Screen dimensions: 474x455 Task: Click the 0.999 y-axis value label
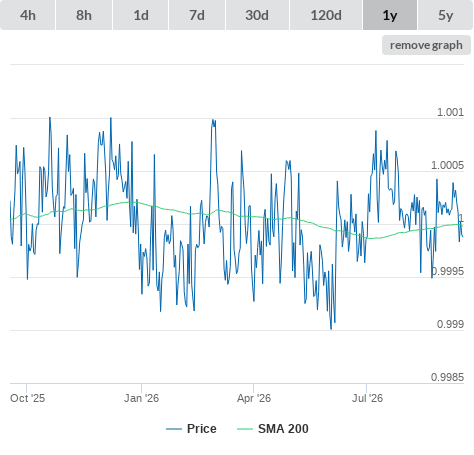(x=450, y=324)
